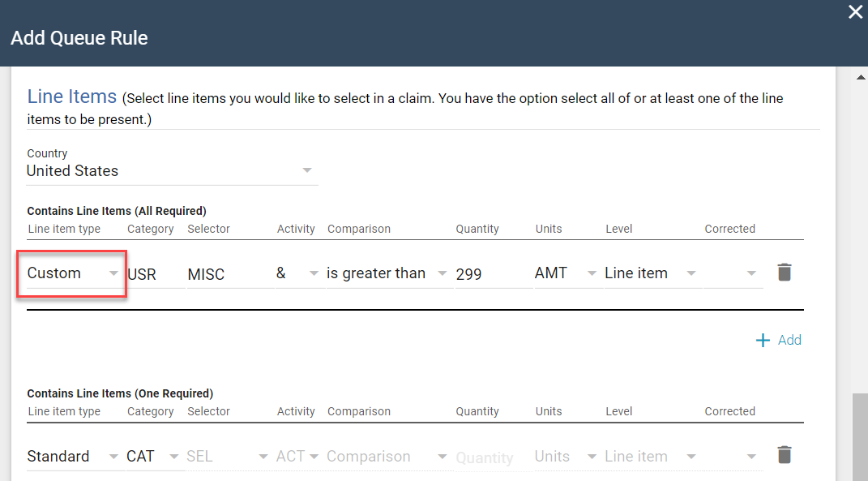Click the scrollbar up arrow

(x=860, y=77)
